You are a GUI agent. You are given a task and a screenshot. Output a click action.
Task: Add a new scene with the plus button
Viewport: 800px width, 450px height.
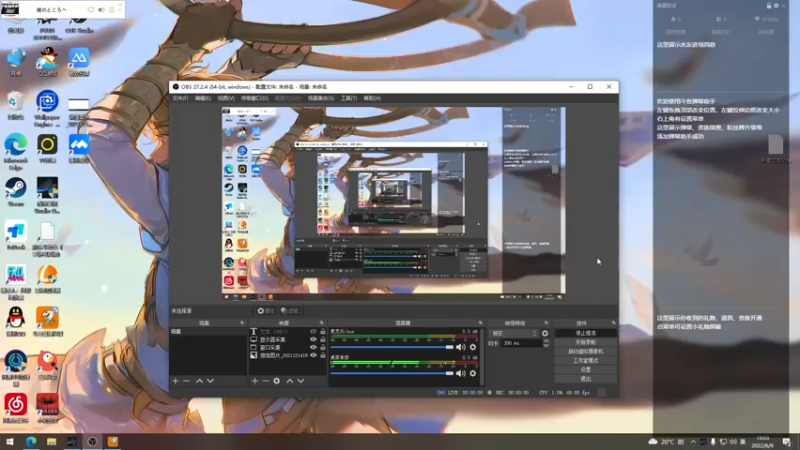(176, 381)
